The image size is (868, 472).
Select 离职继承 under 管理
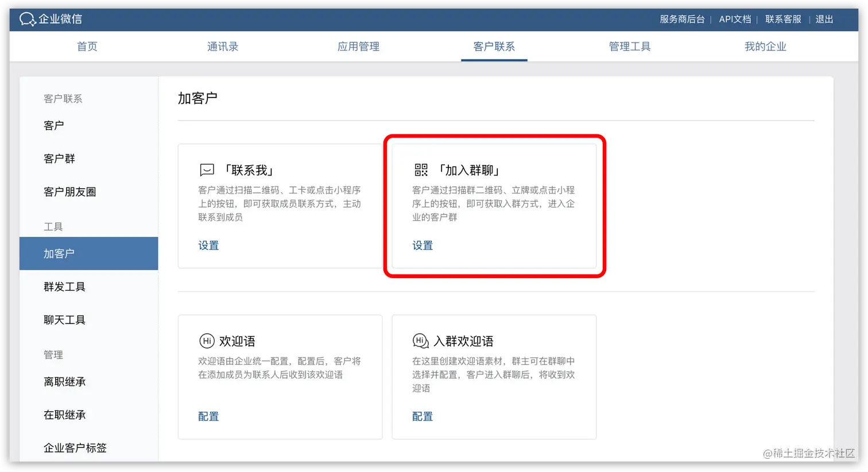(x=65, y=381)
